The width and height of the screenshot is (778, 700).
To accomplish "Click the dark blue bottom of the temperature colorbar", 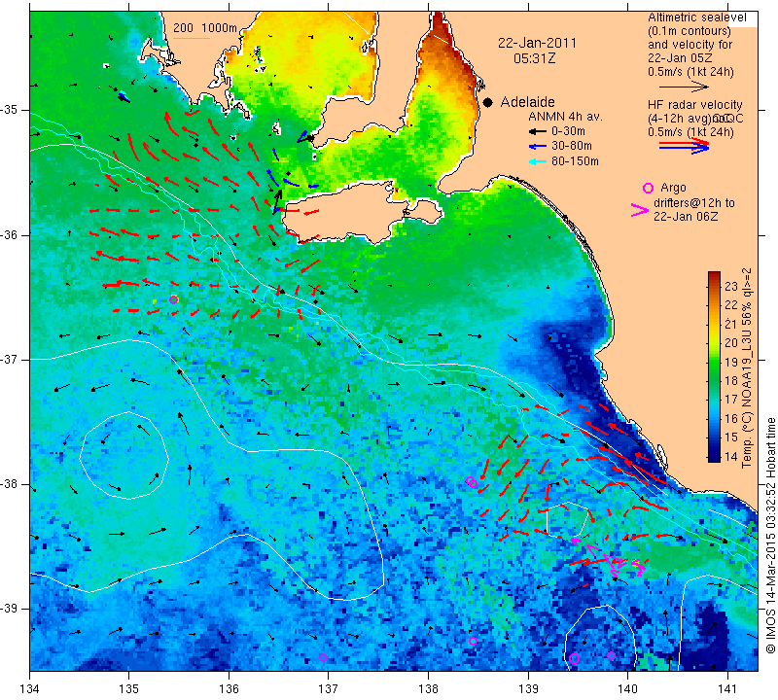I will click(x=714, y=456).
